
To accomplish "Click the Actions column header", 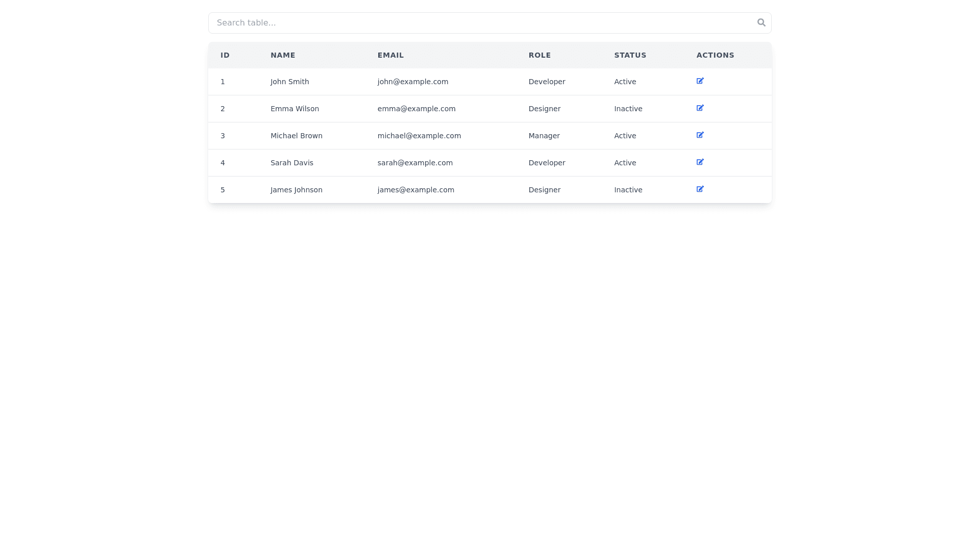I will tap(715, 55).
